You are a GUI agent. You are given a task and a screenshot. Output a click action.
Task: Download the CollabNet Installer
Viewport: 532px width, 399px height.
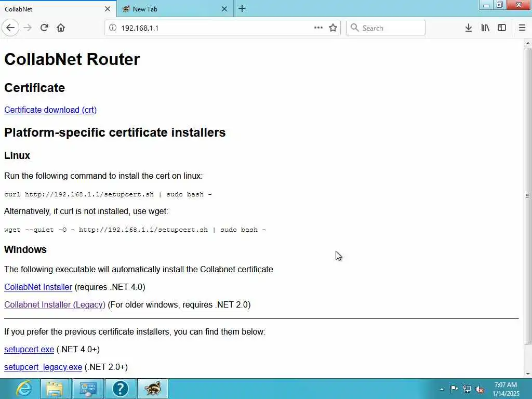[38, 287]
